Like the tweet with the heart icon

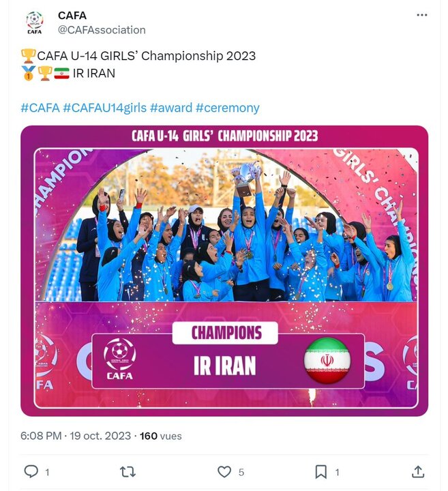coord(224,471)
